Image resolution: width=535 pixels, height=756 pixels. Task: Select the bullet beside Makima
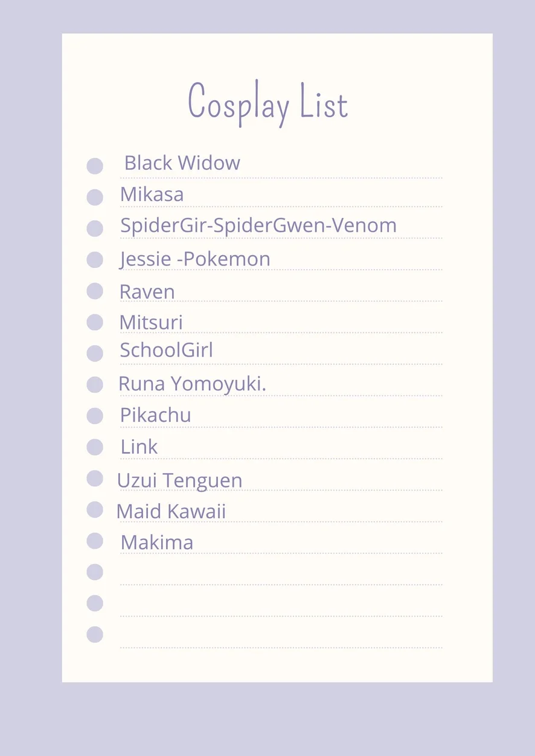coord(95,541)
